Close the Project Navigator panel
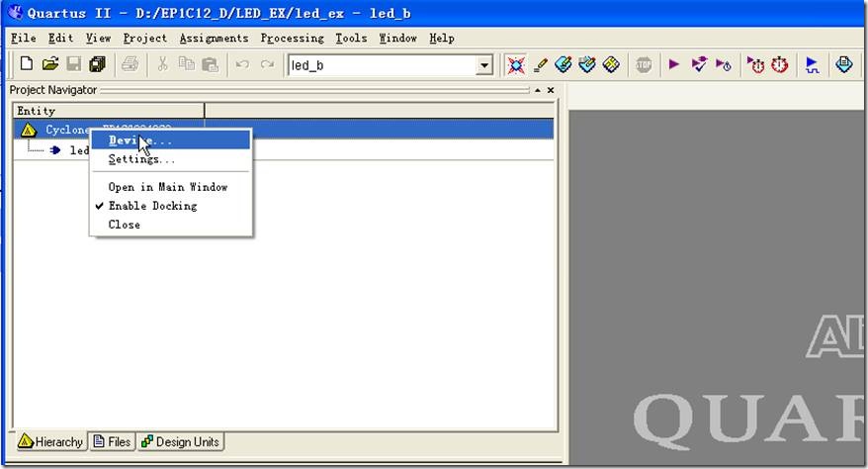Viewport: 868px width, 469px height. (551, 90)
